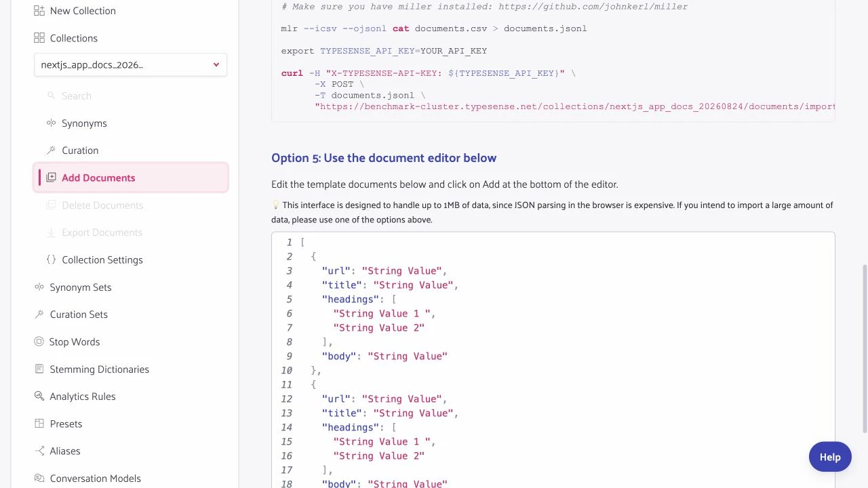Screen dimensions: 868x488
Task: Click the "url" key on editor line 3
Action: 336,271
